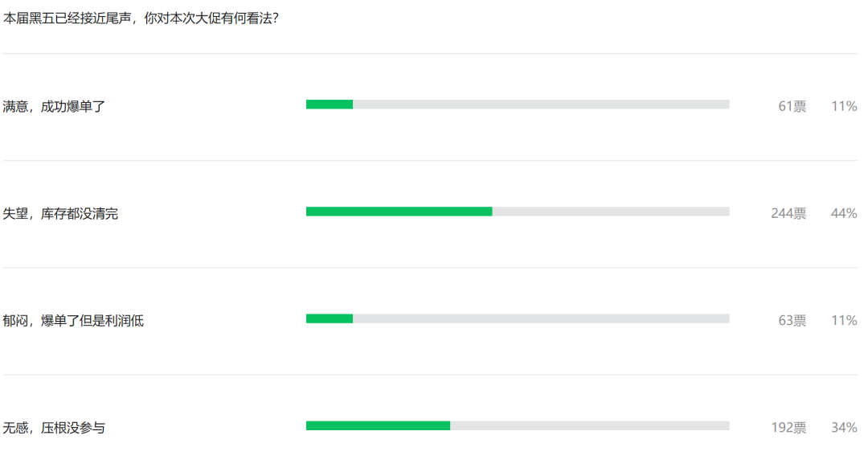Select the option 满意，成功爆单了
The height and width of the screenshot is (460, 868).
coord(54,106)
